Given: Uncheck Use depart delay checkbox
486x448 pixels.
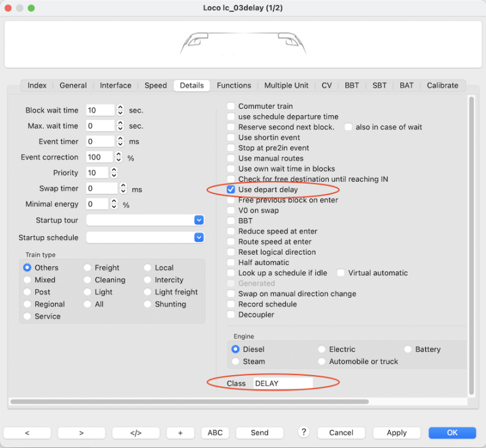Looking at the screenshot, I should [x=231, y=189].
